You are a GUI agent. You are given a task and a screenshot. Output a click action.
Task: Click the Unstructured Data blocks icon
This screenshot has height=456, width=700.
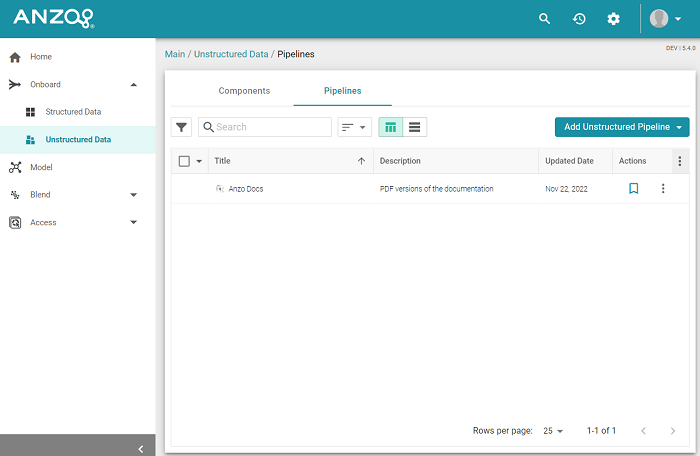point(30,140)
